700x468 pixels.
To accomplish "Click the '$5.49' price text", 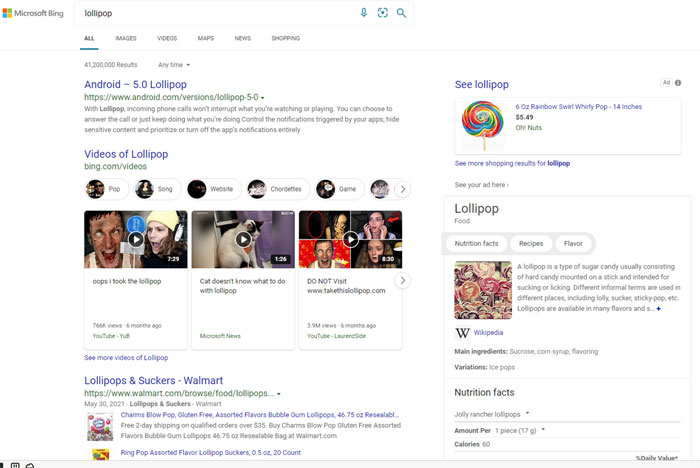I will [524, 117].
